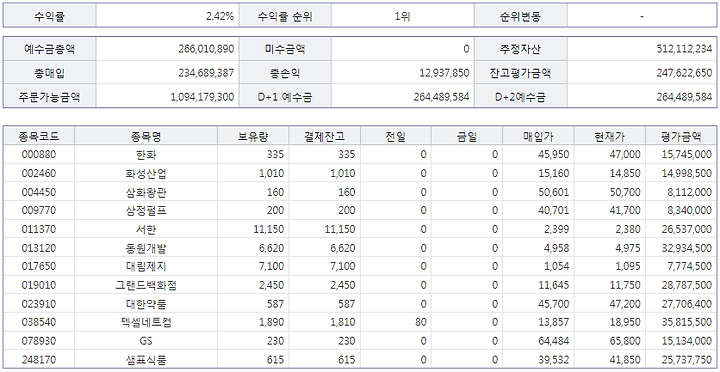Click the stock name 한화
This screenshot has width=720, height=372.
[x=146, y=154]
